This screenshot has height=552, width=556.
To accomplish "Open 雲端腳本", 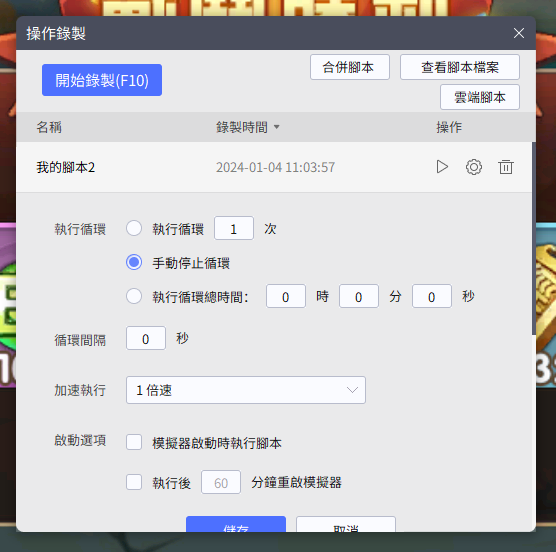I will point(480,97).
